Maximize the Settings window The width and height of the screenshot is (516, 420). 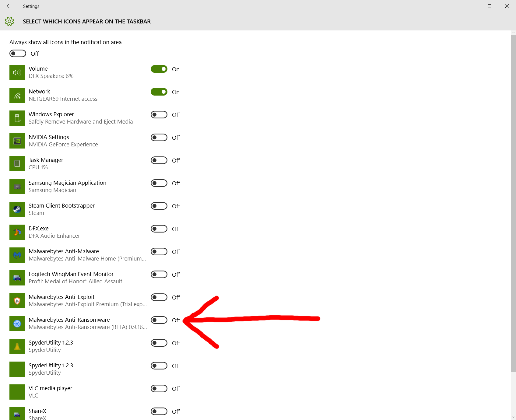pos(490,6)
